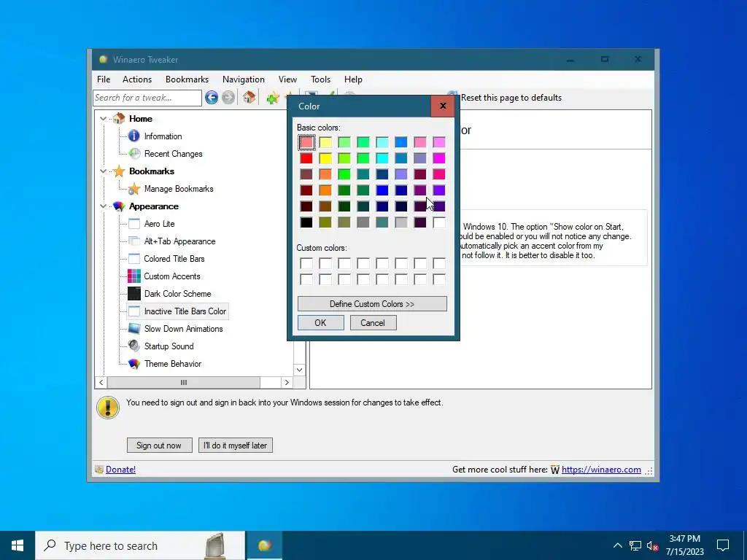Screen dimensions: 747x560
Task: Cancel the Color dialog
Action: [x=373, y=323]
